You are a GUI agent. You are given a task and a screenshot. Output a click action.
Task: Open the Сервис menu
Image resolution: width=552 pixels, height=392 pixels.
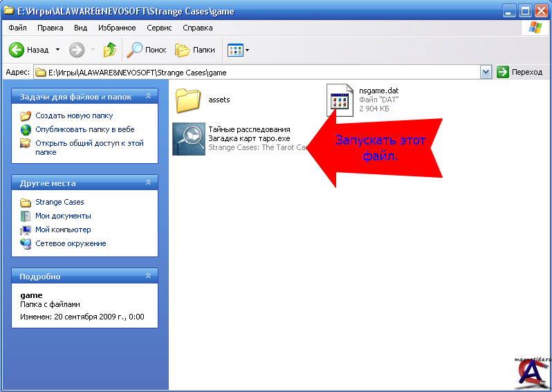[159, 28]
